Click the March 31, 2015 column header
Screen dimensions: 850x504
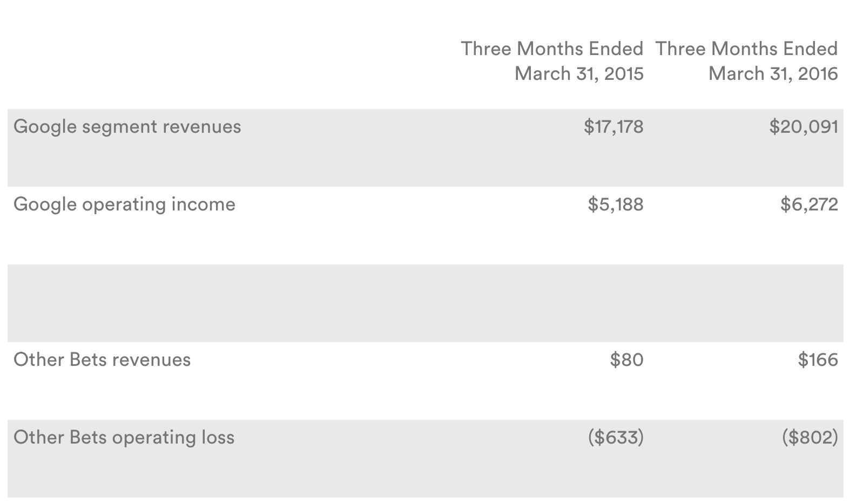(x=579, y=73)
